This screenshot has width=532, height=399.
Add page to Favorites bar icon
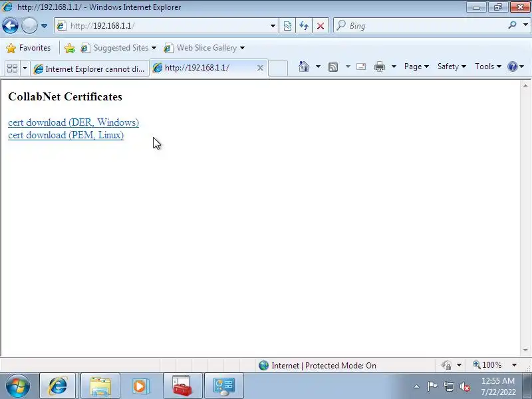click(70, 48)
